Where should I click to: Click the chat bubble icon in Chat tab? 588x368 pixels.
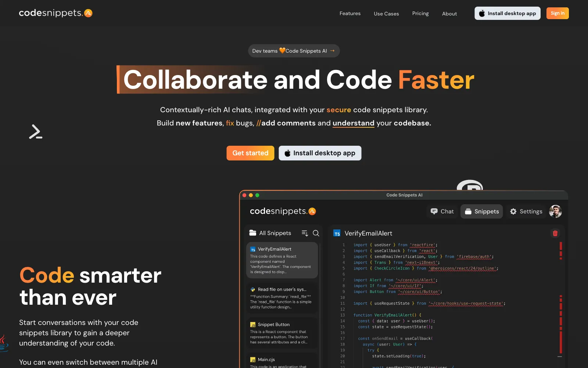tap(434, 211)
